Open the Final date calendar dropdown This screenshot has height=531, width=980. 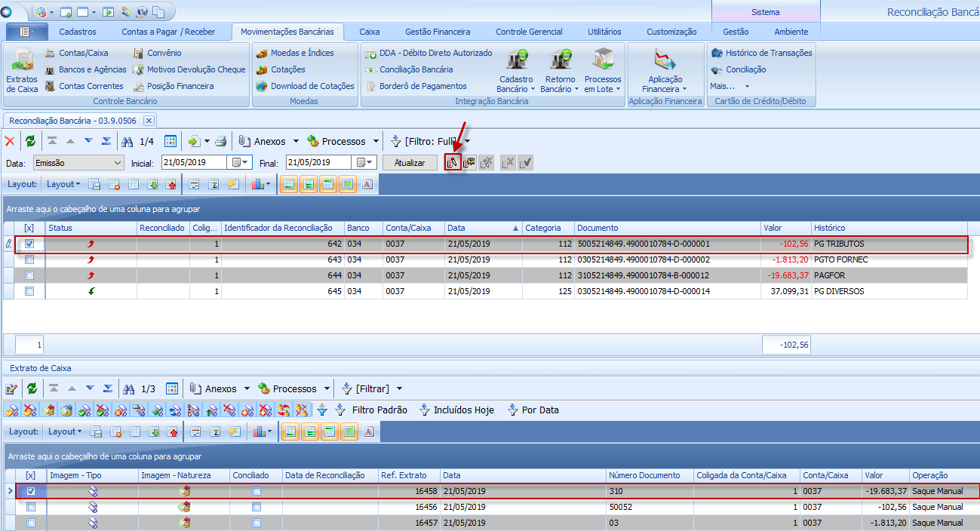365,162
